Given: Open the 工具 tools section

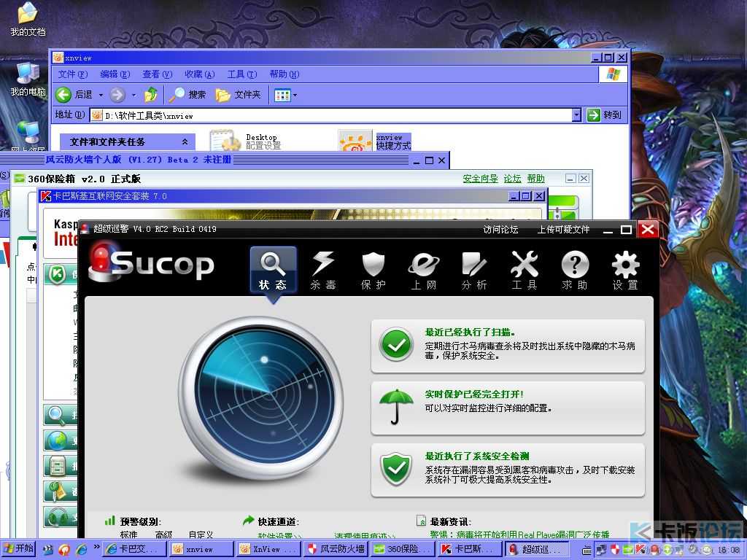Looking at the screenshot, I should (x=525, y=271).
